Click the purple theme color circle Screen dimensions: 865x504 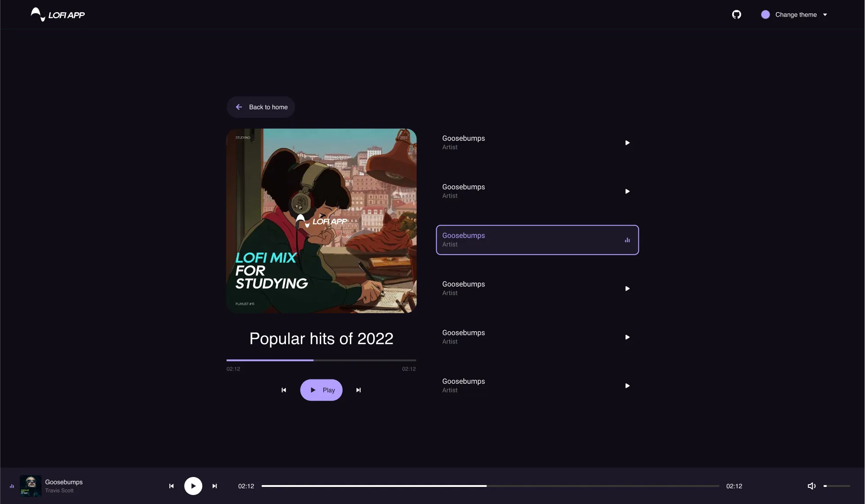click(765, 14)
